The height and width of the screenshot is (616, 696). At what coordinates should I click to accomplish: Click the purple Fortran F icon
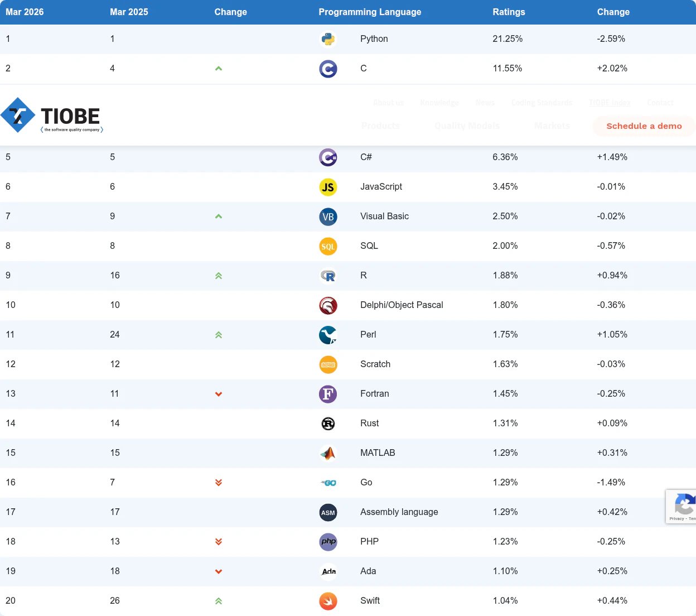(328, 394)
